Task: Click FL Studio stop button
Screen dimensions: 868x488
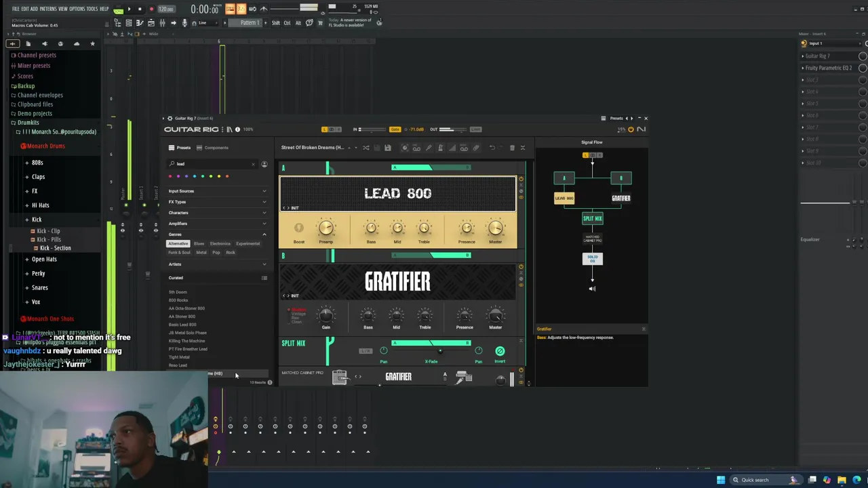Action: tap(140, 9)
